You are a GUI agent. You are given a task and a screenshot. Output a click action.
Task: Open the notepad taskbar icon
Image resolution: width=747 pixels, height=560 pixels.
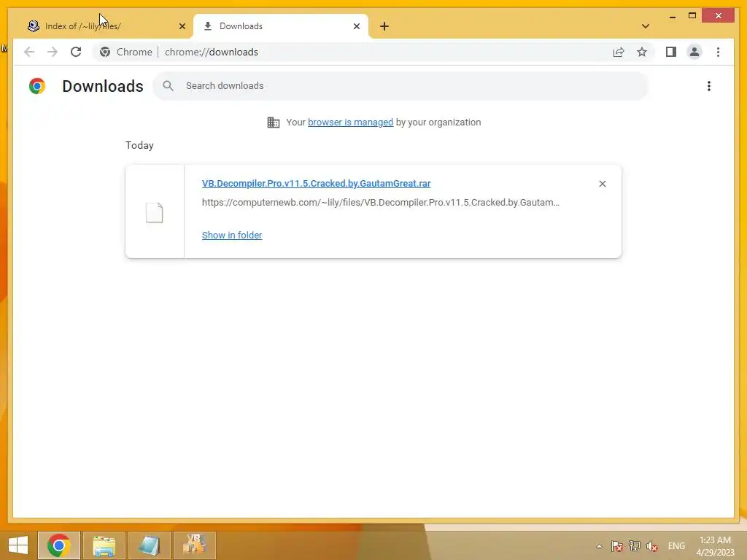click(149, 545)
